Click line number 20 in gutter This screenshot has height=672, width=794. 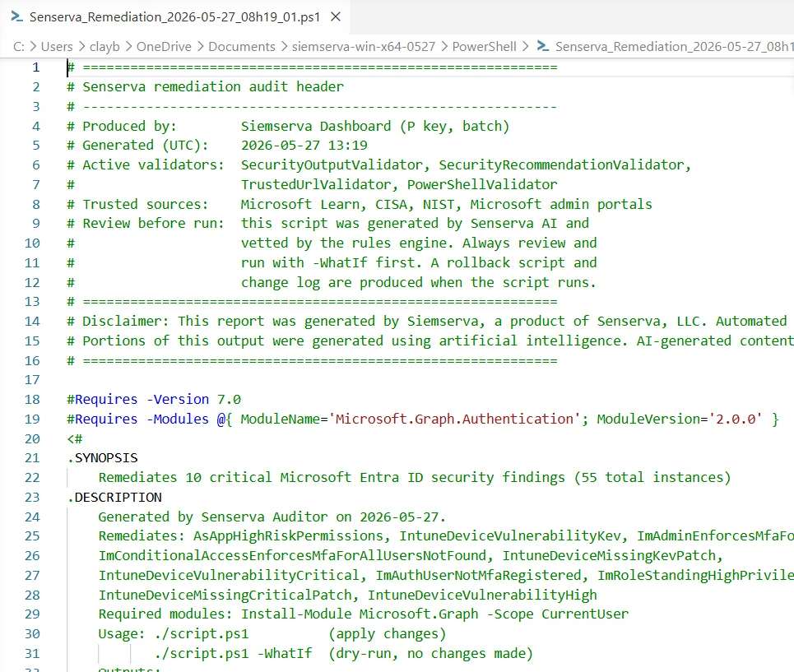32,438
